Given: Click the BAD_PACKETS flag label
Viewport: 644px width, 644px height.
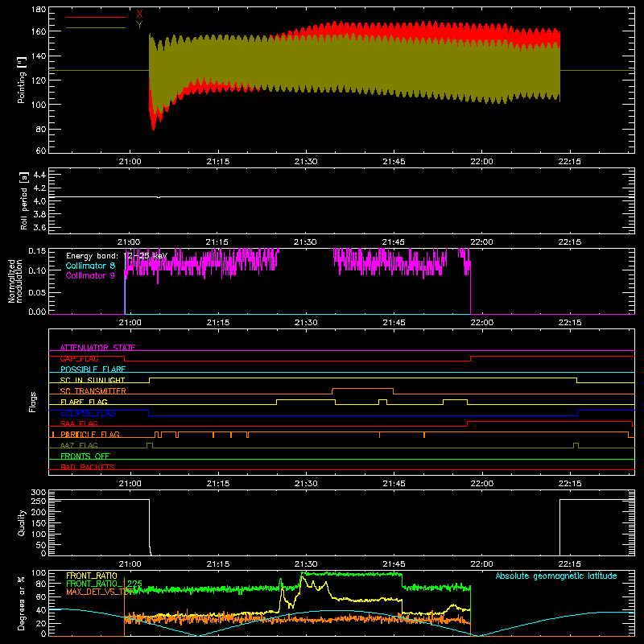Looking at the screenshot, I should (88, 467).
